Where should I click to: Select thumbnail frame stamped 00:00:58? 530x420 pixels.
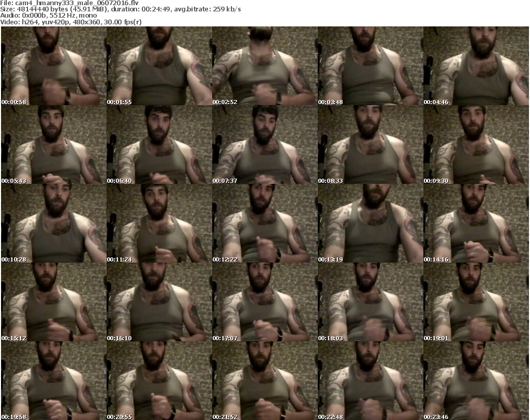coord(54,66)
